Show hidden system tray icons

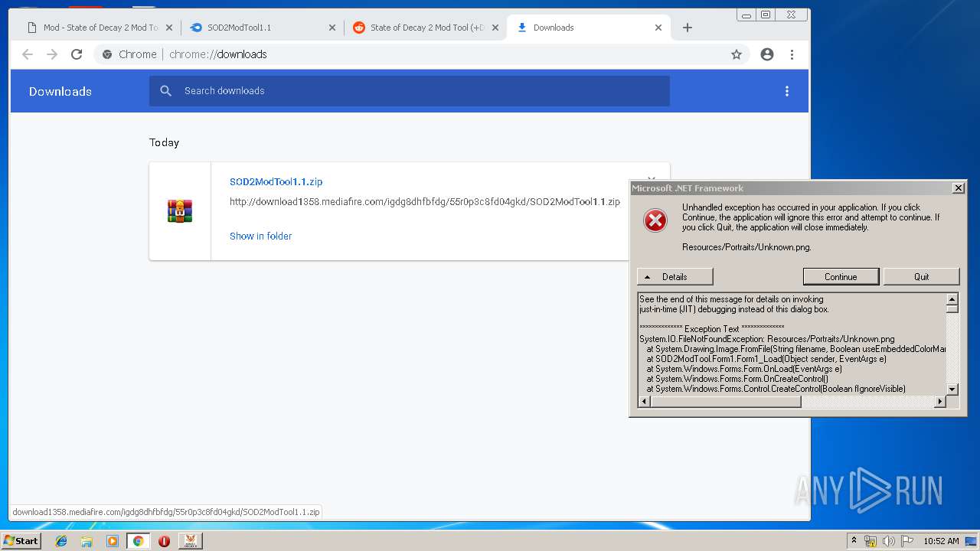854,541
